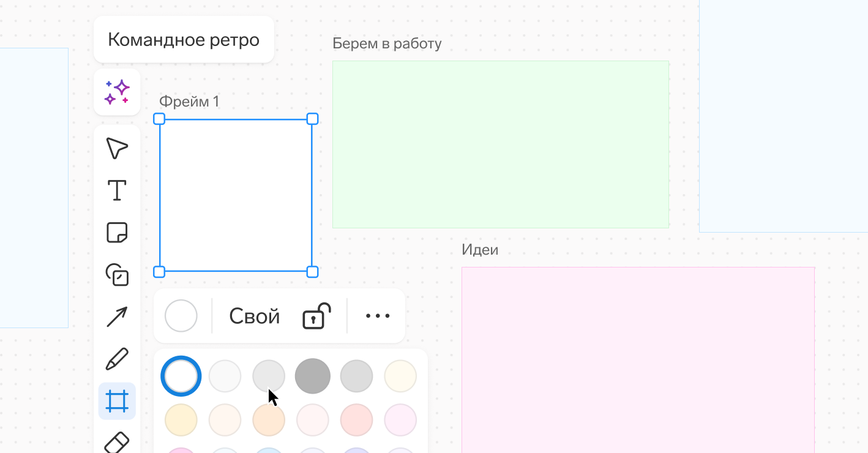Click the AI sparkles assistant icon
This screenshot has width=868, height=453.
coord(117,92)
